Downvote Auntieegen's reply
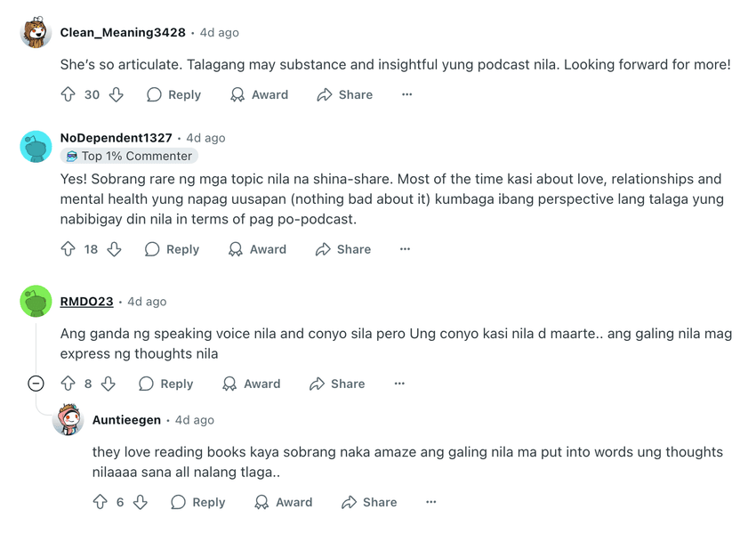The height and width of the screenshot is (534, 756). 141,502
